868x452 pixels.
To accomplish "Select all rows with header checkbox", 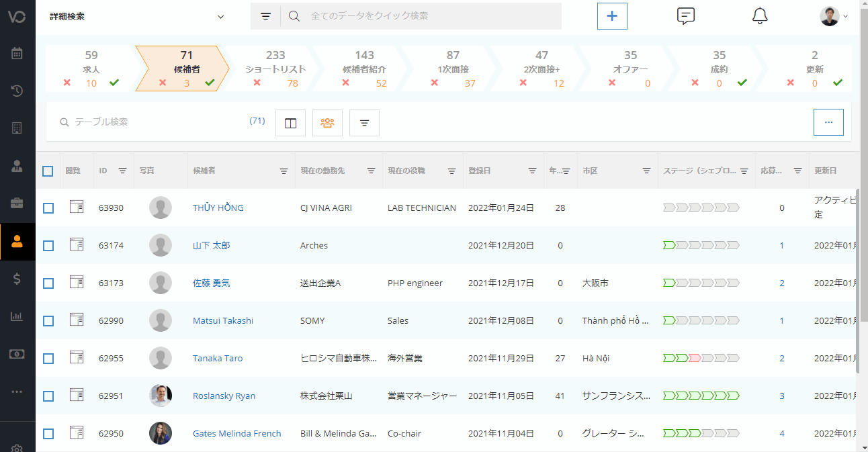I will coord(48,171).
